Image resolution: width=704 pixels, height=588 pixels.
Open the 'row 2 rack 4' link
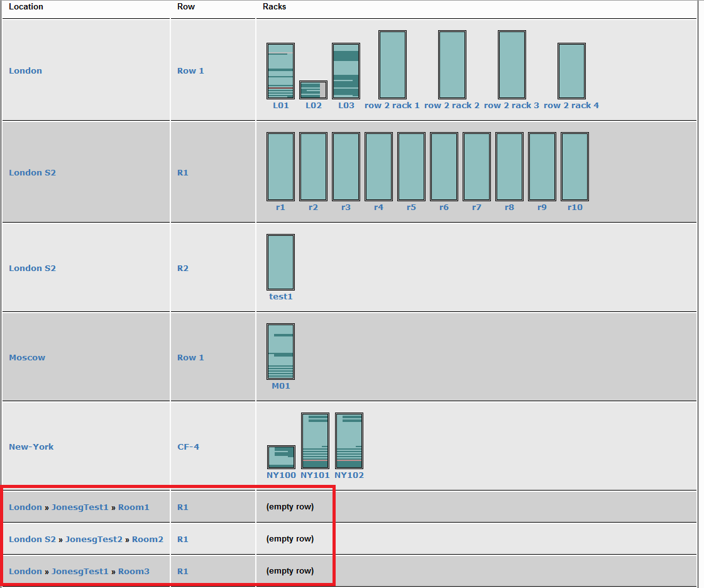pos(571,106)
